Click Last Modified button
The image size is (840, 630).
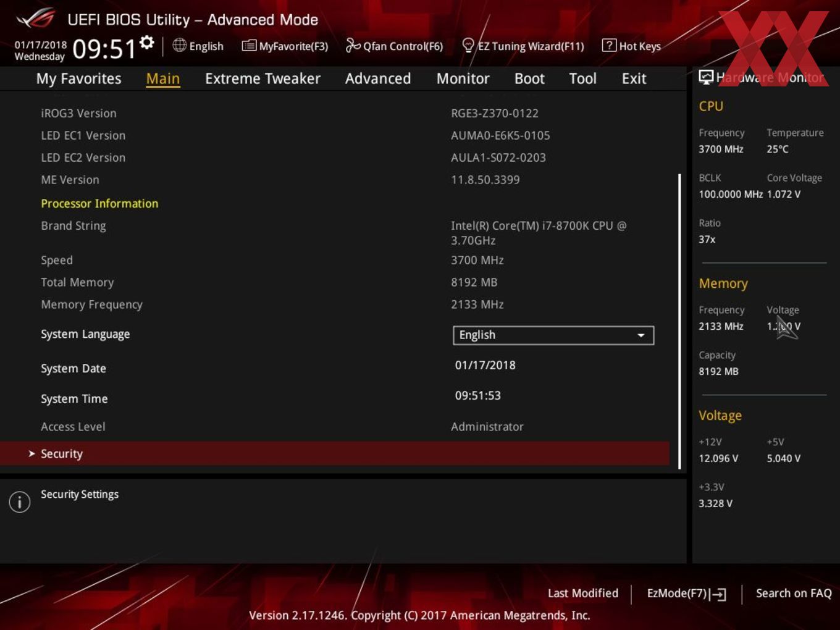[583, 593]
